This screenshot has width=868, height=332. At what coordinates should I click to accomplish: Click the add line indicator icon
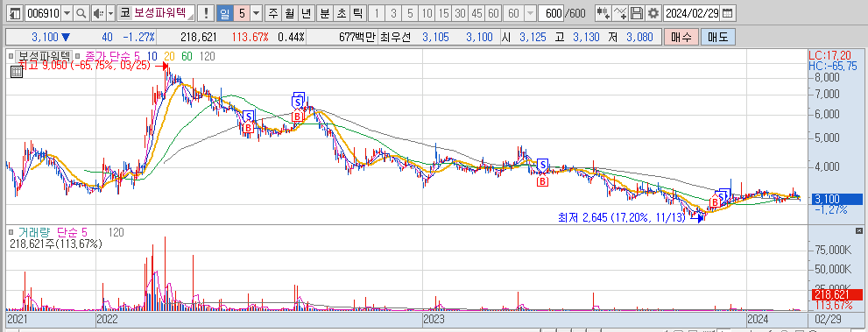click(x=620, y=13)
